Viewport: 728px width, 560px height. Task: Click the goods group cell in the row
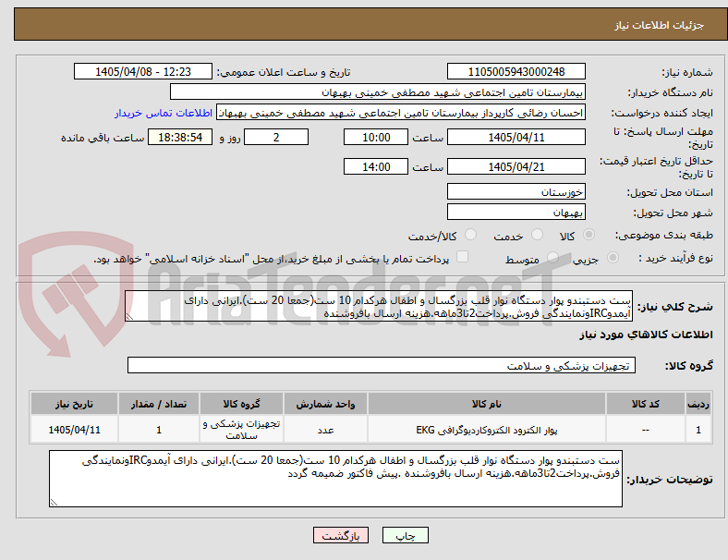[x=241, y=430]
